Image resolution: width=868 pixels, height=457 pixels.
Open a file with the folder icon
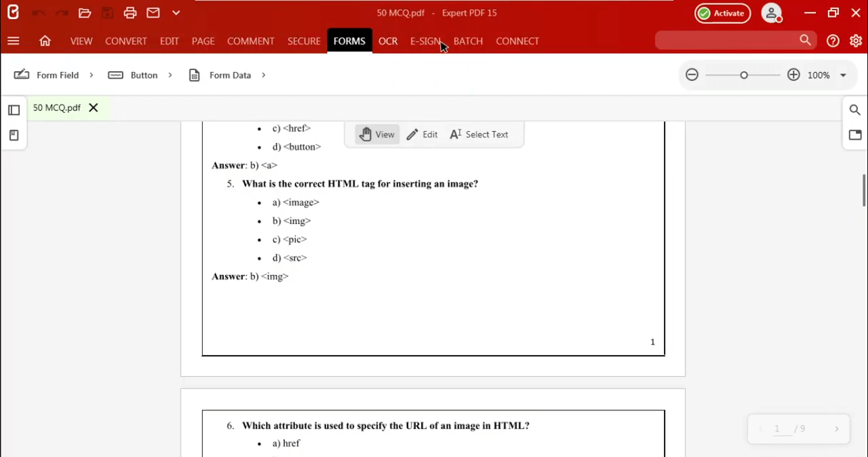[85, 13]
